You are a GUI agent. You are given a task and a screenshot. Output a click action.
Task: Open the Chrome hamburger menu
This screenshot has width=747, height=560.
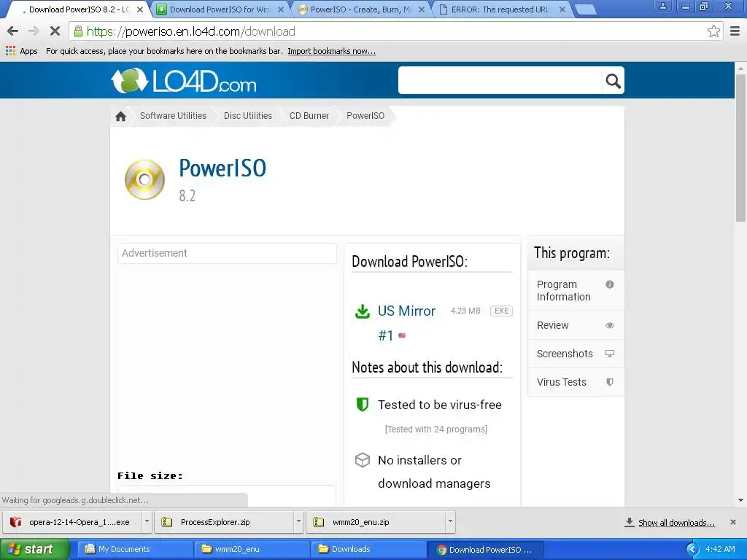[x=735, y=31]
